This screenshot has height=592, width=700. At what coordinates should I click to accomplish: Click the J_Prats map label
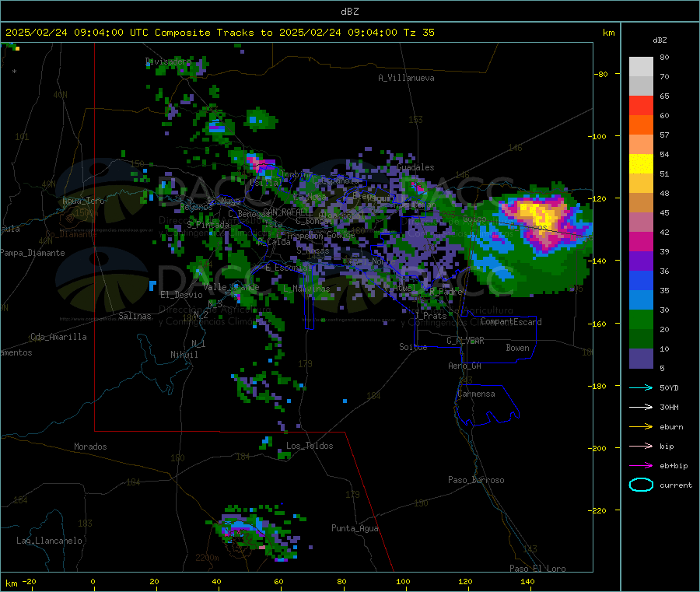(430, 316)
